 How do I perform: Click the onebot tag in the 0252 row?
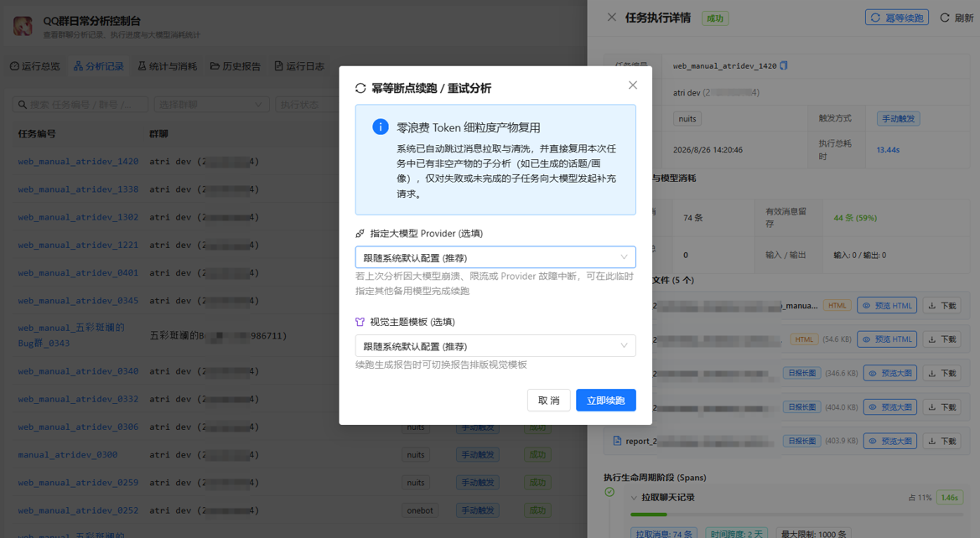pos(420,510)
